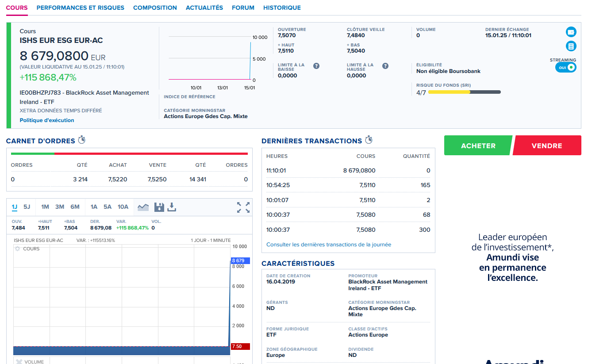Screen dimensions: 615x364
Task: Open help icon for Limite à la hausse
Action: tap(385, 66)
